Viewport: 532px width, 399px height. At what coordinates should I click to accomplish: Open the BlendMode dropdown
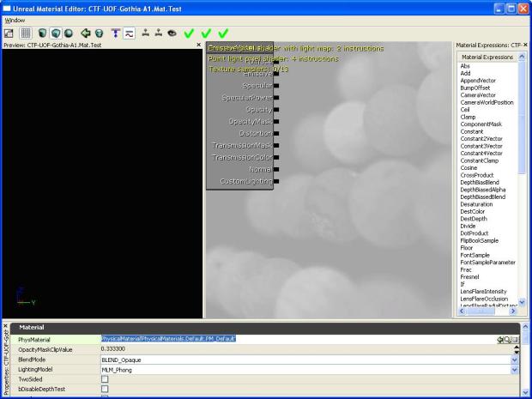(x=515, y=360)
